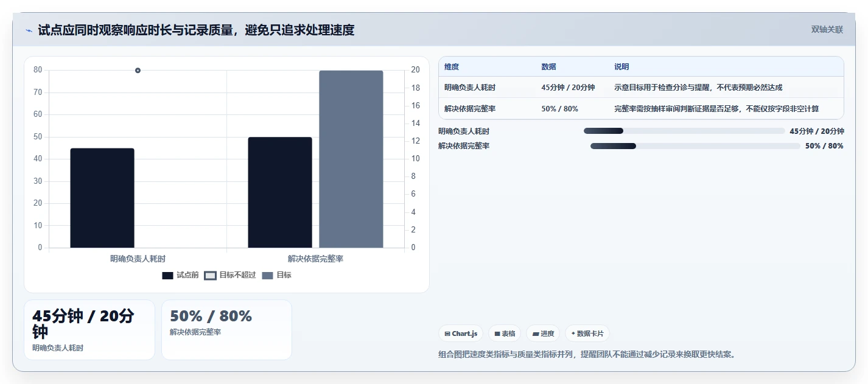
Task: Click progress value 50% / 80% at right
Action: 824,146
